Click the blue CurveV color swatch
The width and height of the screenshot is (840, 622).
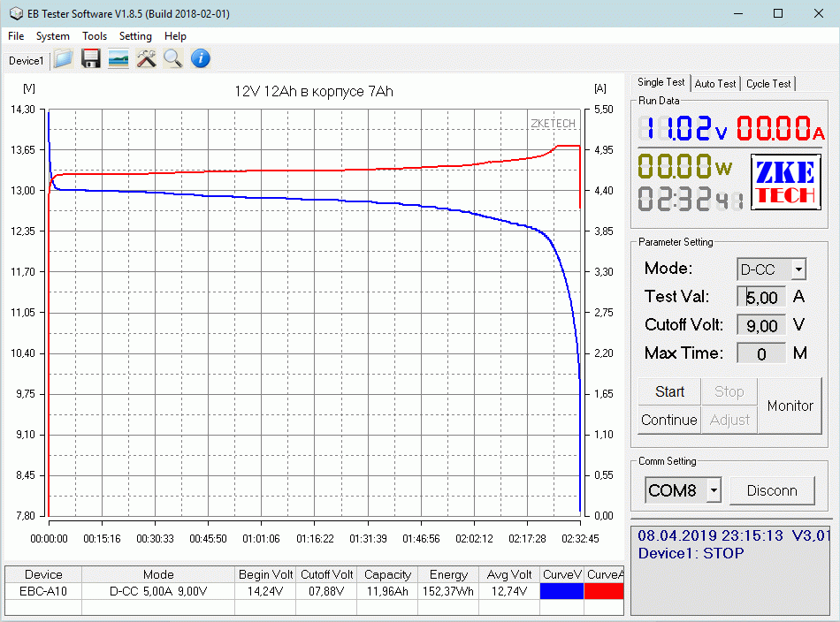561,591
